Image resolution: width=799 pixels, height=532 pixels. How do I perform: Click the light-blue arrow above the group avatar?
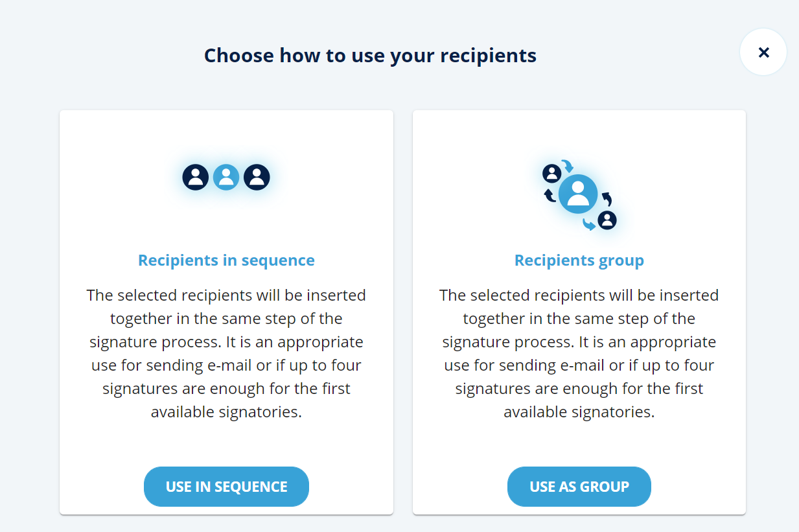tap(568, 166)
